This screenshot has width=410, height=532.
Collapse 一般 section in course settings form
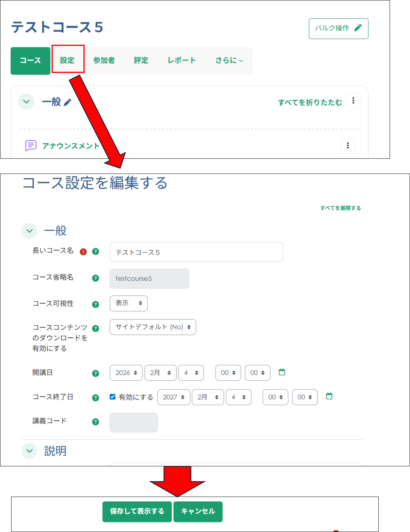[29, 231]
